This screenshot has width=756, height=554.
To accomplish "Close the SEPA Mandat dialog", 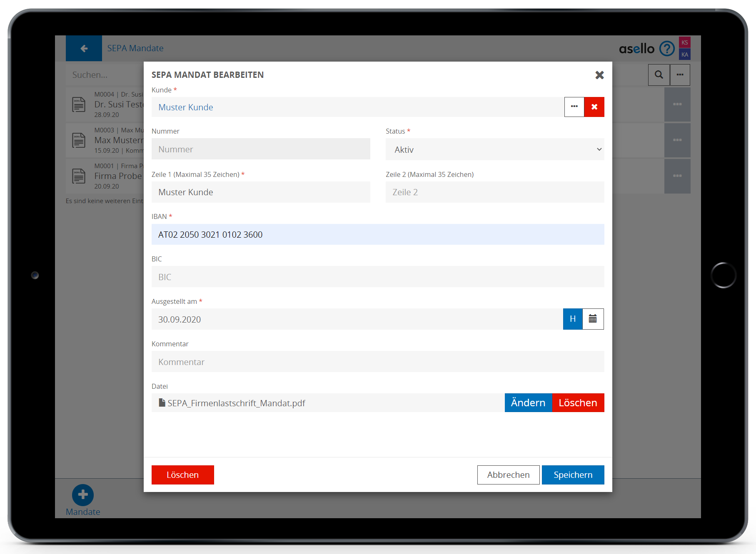I will 599,75.
